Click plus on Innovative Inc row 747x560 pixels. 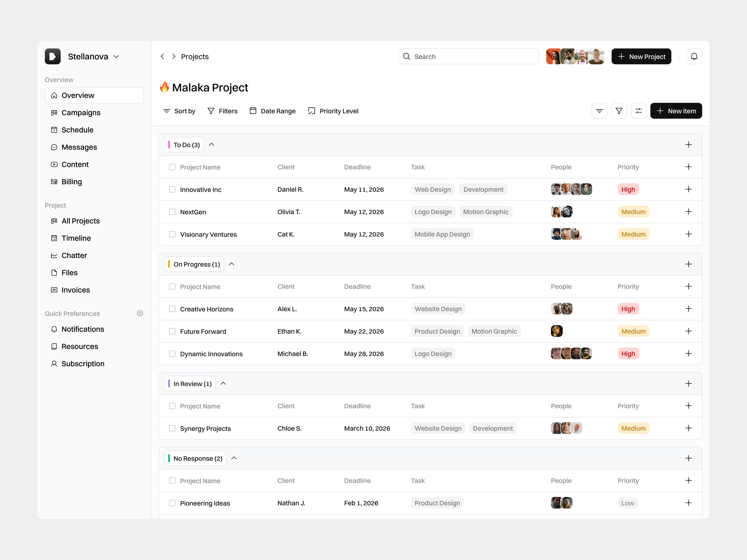pyautogui.click(x=688, y=189)
